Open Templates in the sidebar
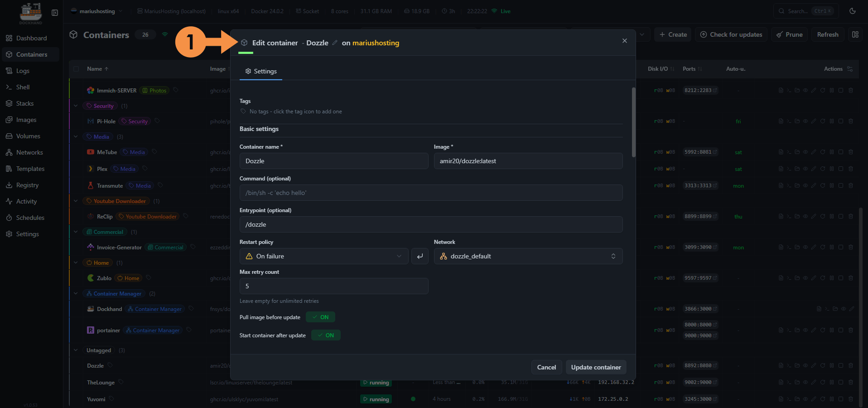This screenshot has height=408, width=868. coord(30,169)
